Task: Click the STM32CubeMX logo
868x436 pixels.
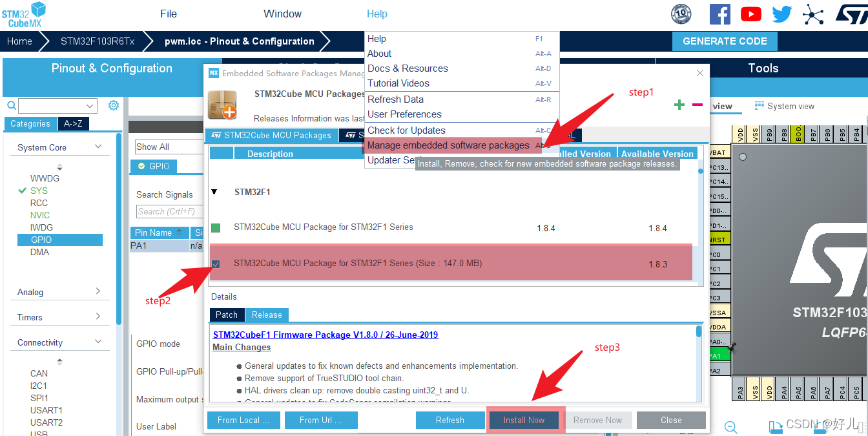Action: click(24, 14)
